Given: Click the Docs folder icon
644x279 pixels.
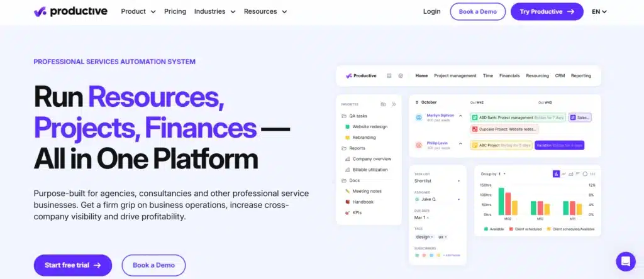Looking at the screenshot, I should (344, 180).
